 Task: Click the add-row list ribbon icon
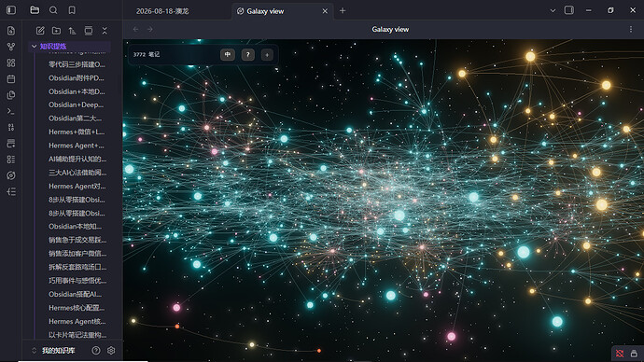(x=11, y=144)
